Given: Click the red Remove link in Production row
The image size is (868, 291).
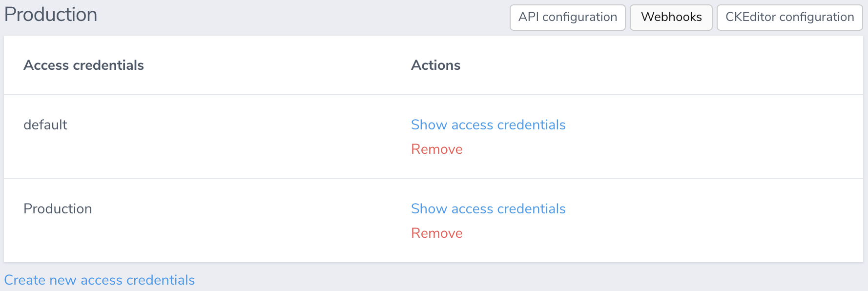Looking at the screenshot, I should point(437,233).
